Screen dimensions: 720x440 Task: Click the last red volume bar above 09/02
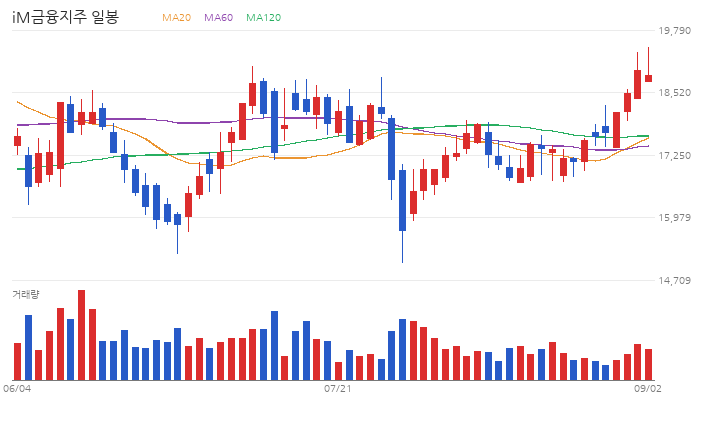pyautogui.click(x=648, y=364)
